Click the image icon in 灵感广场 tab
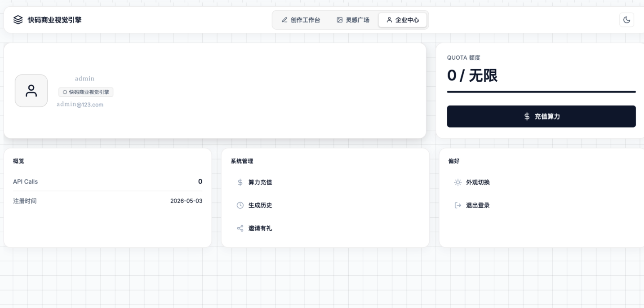 point(340,20)
